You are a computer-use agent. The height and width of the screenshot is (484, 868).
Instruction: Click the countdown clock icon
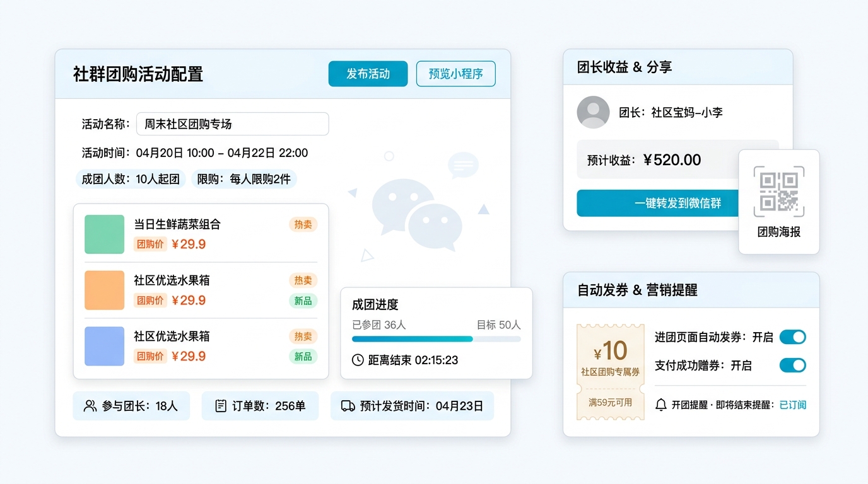click(x=358, y=360)
